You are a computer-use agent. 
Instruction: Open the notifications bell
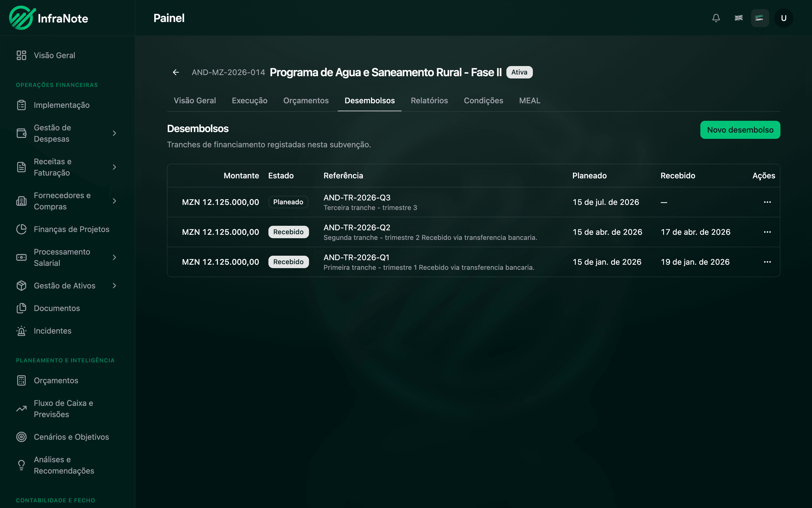click(716, 18)
